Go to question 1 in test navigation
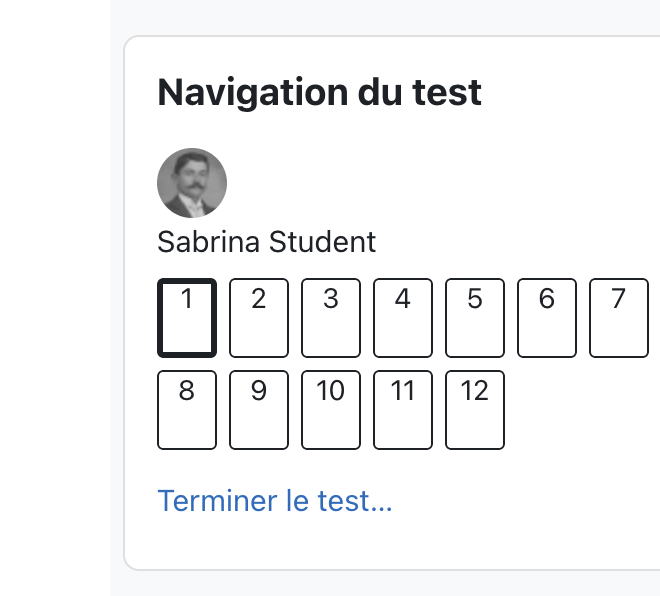This screenshot has width=660, height=596. tap(187, 318)
